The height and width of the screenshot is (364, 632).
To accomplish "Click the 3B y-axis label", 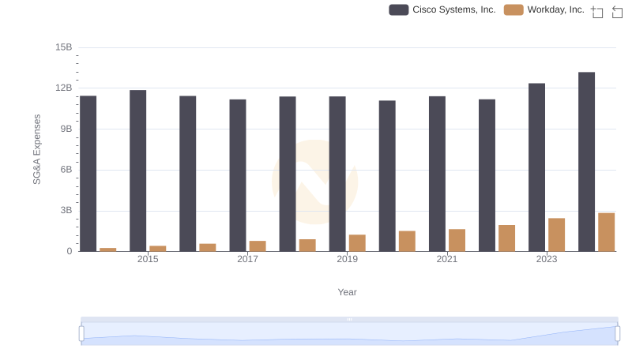I will click(x=66, y=210).
